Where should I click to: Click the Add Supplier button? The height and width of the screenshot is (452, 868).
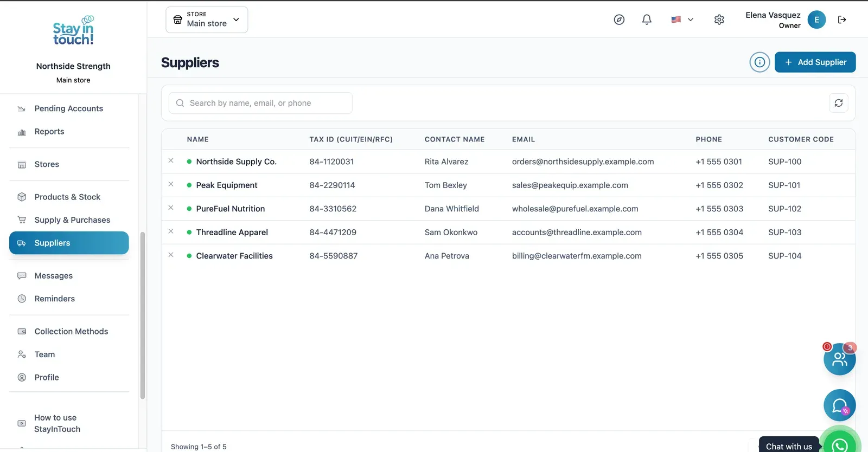click(x=815, y=62)
